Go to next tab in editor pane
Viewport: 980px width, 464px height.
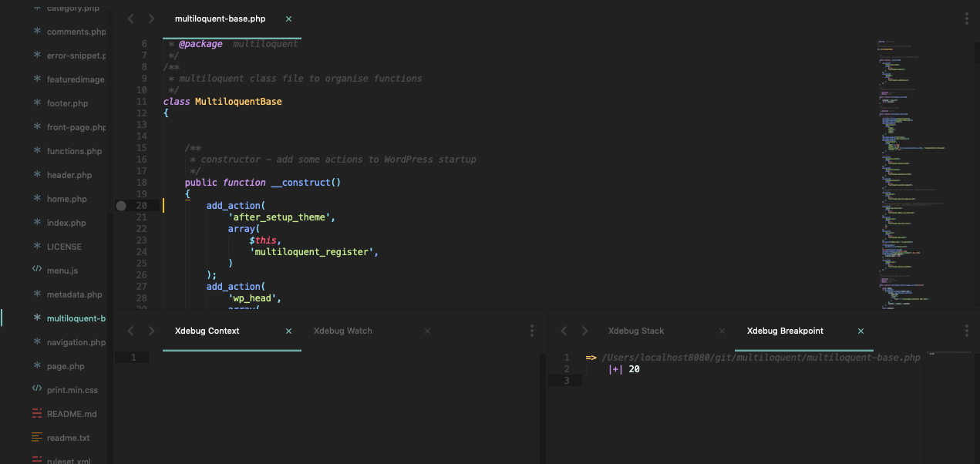151,18
